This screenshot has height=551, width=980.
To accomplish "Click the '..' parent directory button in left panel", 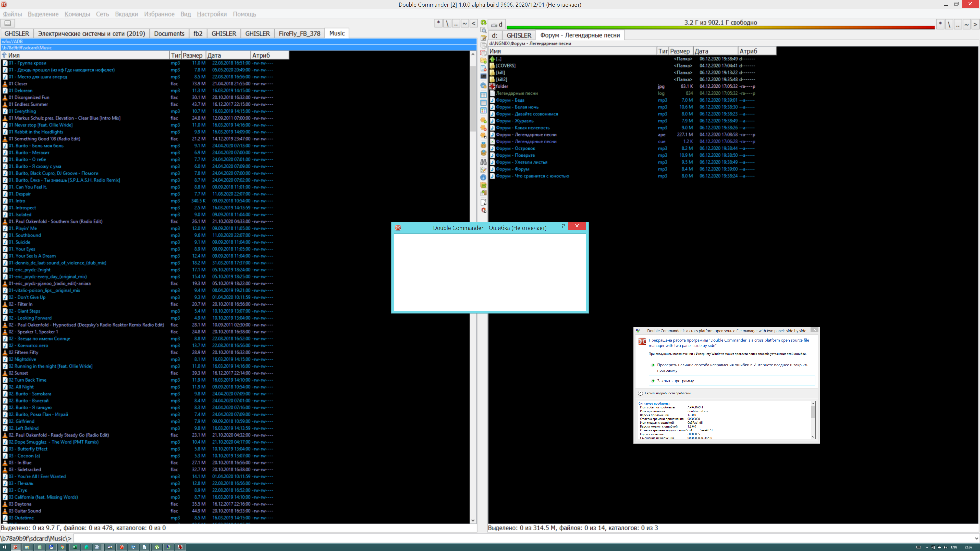I will click(456, 23).
